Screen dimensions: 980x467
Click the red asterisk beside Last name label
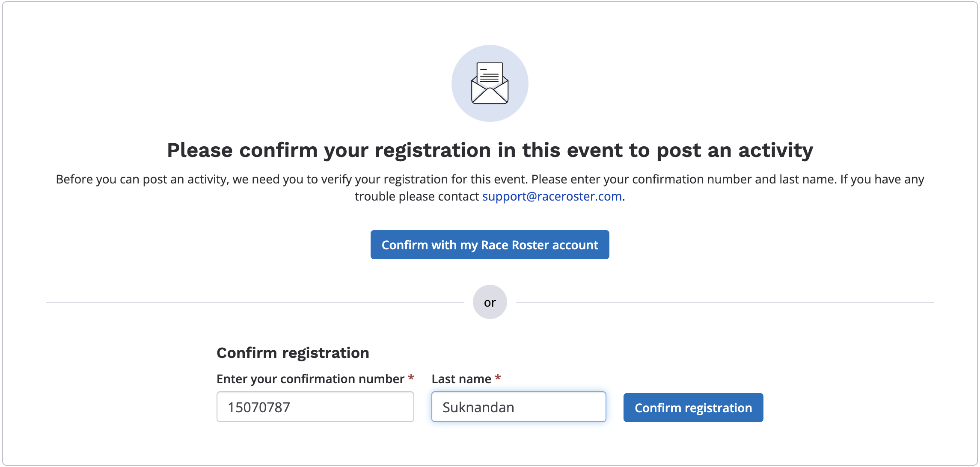(498, 378)
